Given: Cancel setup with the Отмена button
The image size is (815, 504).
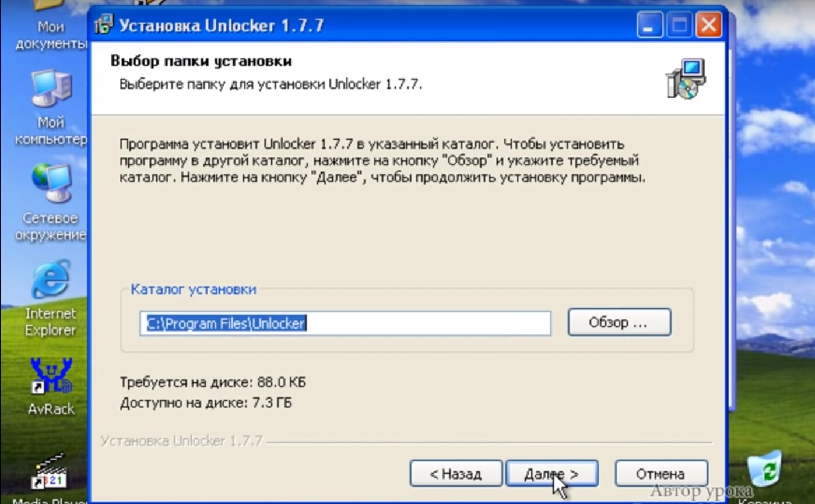Looking at the screenshot, I should tap(661, 473).
